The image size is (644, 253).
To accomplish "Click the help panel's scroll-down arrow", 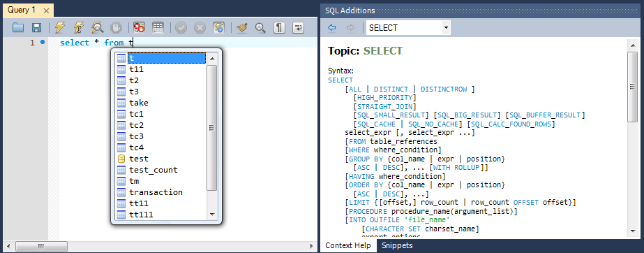I will (632, 231).
